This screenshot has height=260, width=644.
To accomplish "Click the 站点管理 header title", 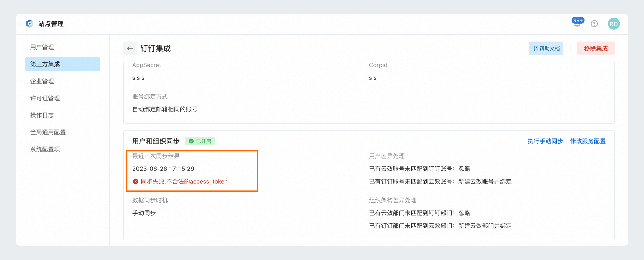I will 51,24.
